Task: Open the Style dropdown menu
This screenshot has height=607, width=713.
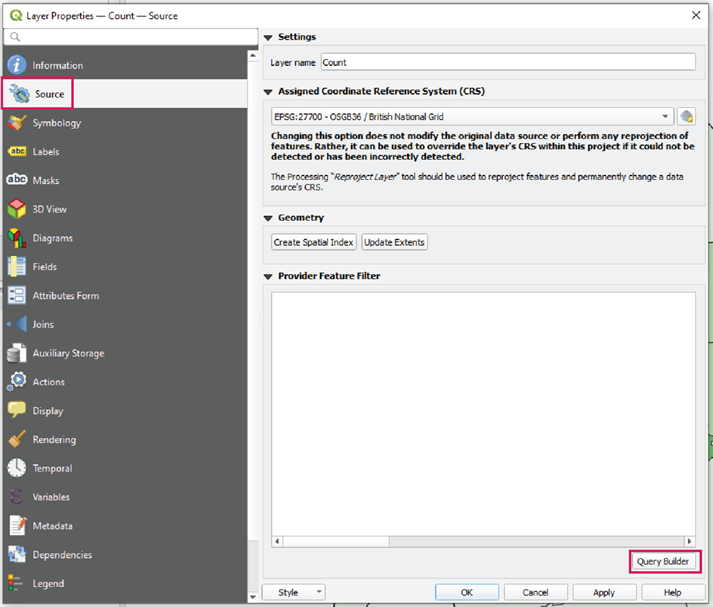Action: (x=293, y=592)
